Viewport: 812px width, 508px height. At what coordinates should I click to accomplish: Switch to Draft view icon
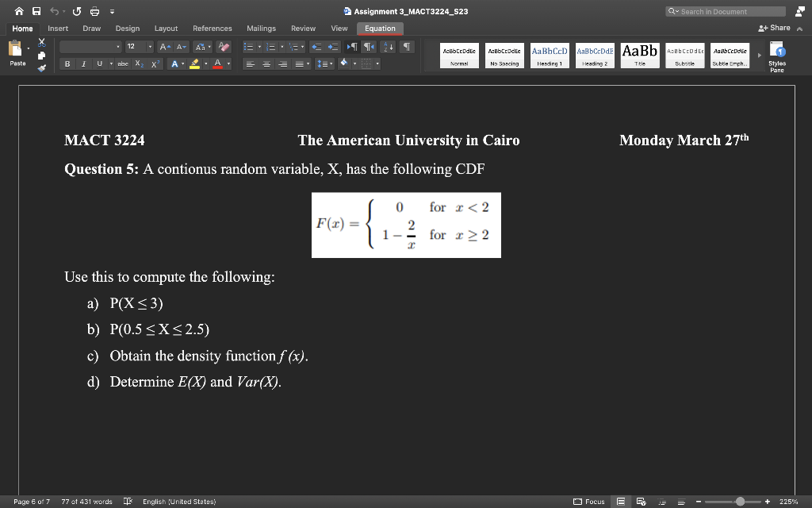point(681,502)
